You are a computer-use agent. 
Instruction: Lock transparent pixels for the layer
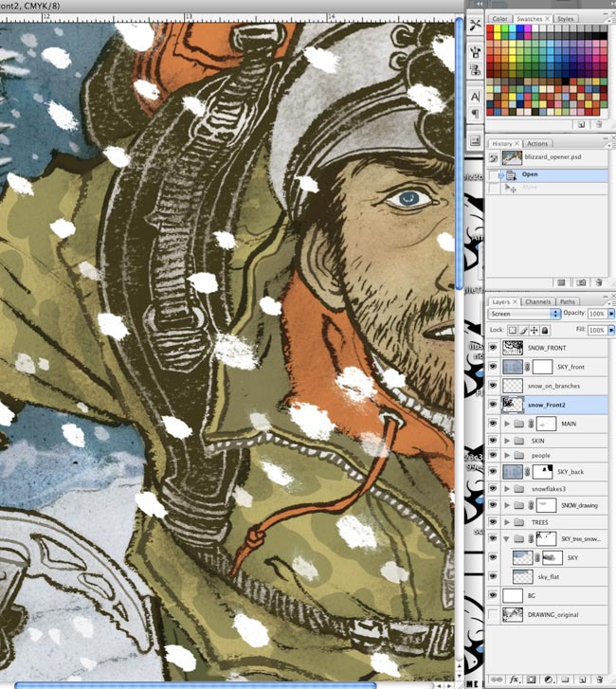click(x=513, y=330)
